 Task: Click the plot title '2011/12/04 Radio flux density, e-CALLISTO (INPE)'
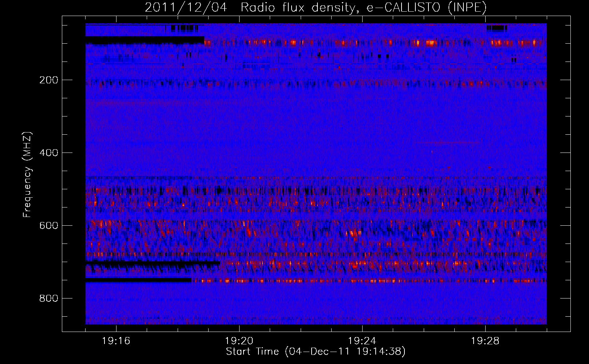[316, 7]
